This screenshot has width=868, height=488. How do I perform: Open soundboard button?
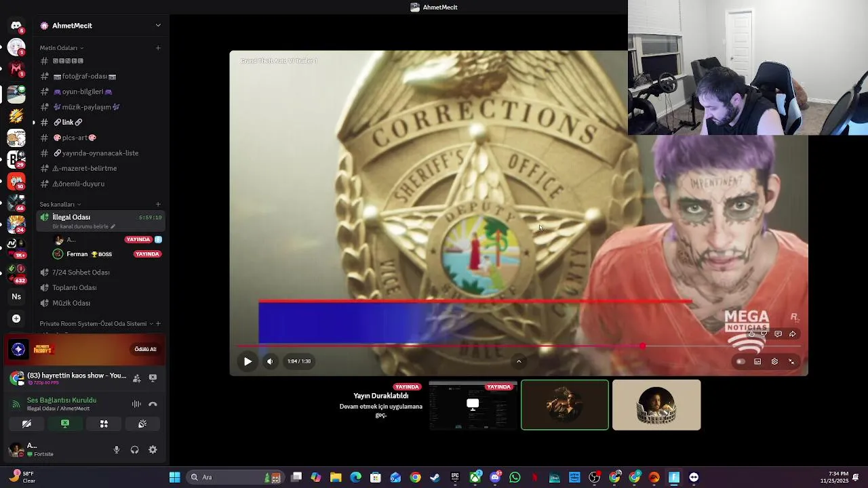click(x=142, y=424)
